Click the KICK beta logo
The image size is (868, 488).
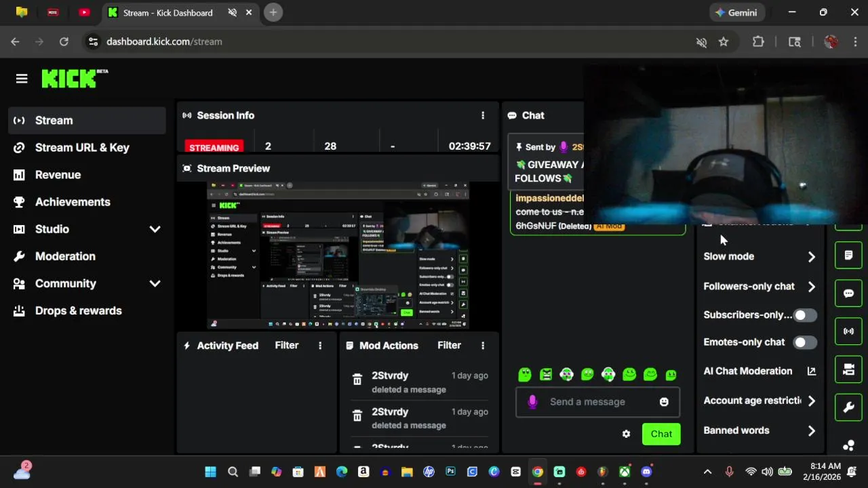click(x=75, y=79)
